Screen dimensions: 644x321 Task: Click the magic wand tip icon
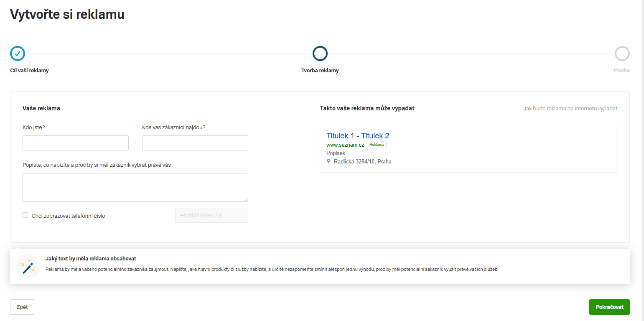tap(28, 266)
